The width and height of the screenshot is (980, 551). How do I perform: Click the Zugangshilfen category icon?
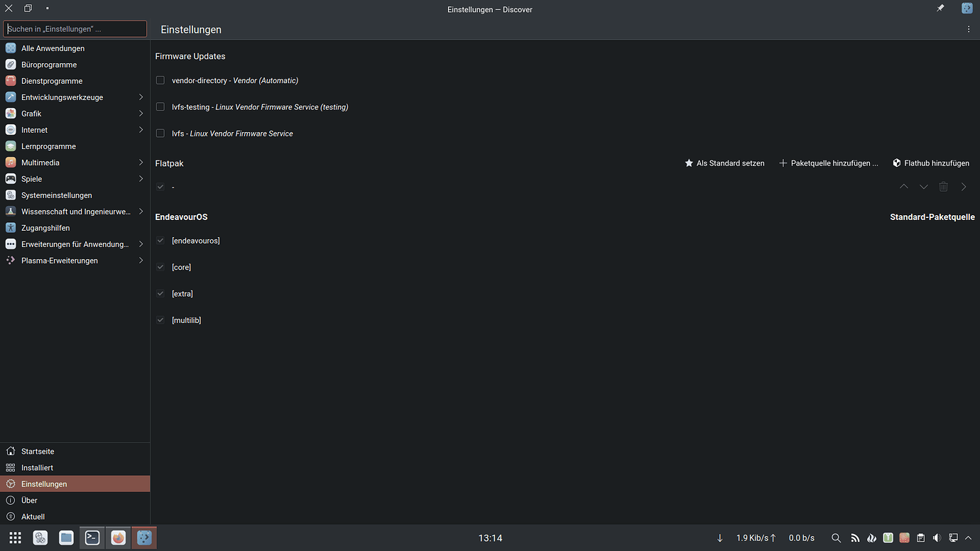[10, 227]
